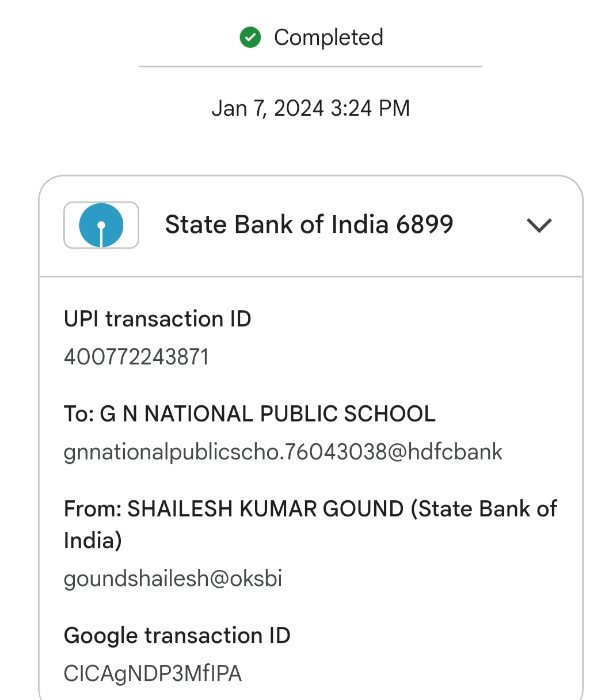609x700 pixels.
Task: Click the State Bank of India logo
Action: 101,225
